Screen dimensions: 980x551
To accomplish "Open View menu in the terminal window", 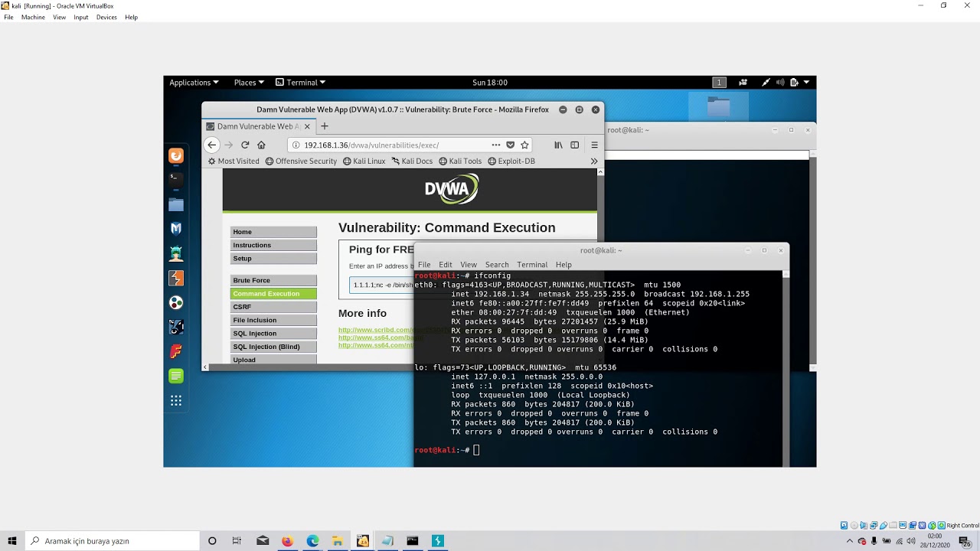I will coord(468,264).
